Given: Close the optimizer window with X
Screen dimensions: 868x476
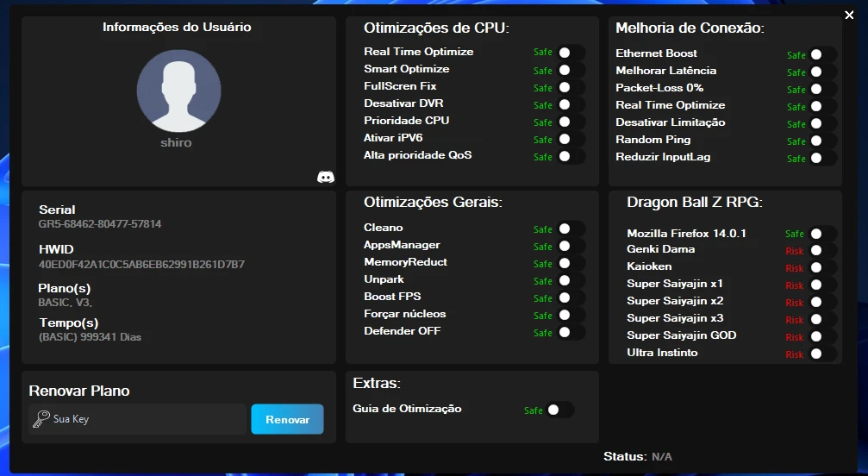Looking at the screenshot, I should [x=849, y=15].
